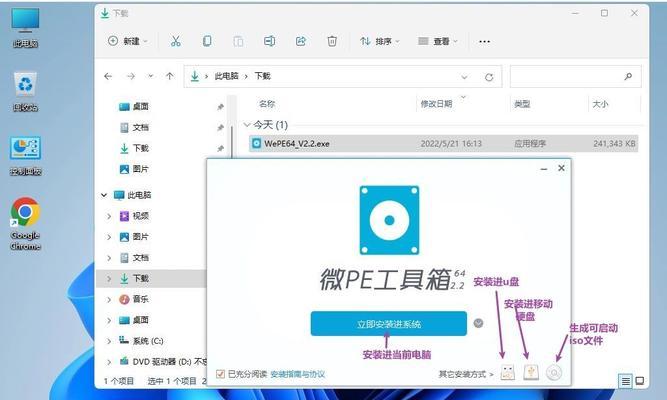Refresh the current folder
The width and height of the screenshot is (667, 400).
coord(489,77)
